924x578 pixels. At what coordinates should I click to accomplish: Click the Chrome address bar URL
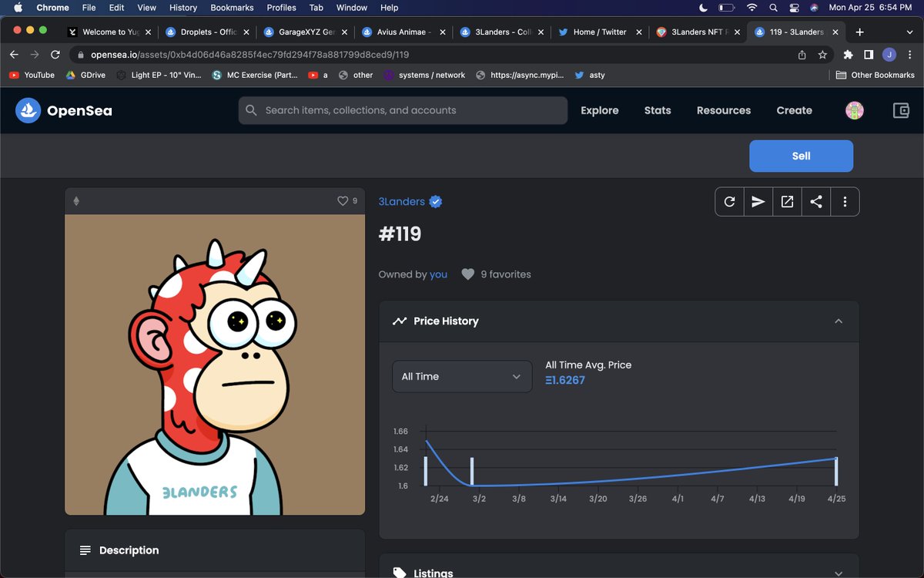[x=250, y=55]
